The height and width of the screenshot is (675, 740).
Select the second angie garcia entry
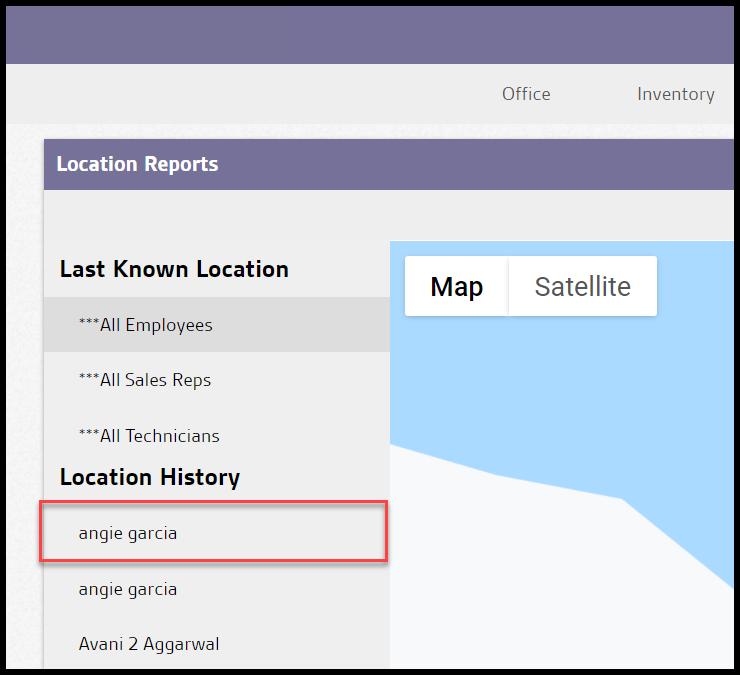127,589
